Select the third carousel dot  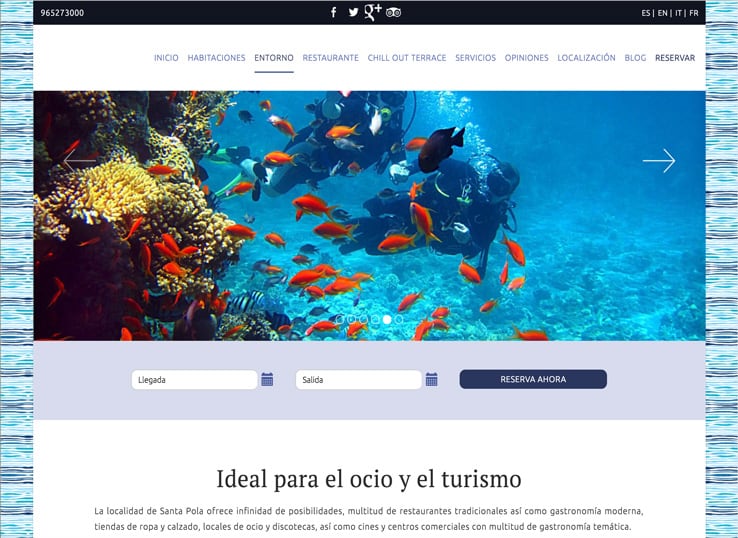tap(363, 319)
